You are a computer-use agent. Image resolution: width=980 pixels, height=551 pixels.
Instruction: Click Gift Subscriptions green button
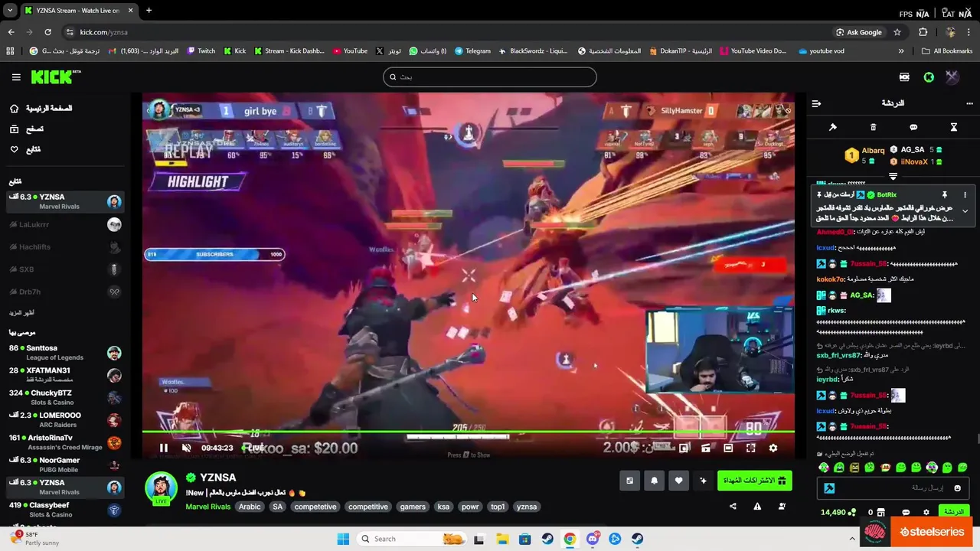click(x=754, y=481)
